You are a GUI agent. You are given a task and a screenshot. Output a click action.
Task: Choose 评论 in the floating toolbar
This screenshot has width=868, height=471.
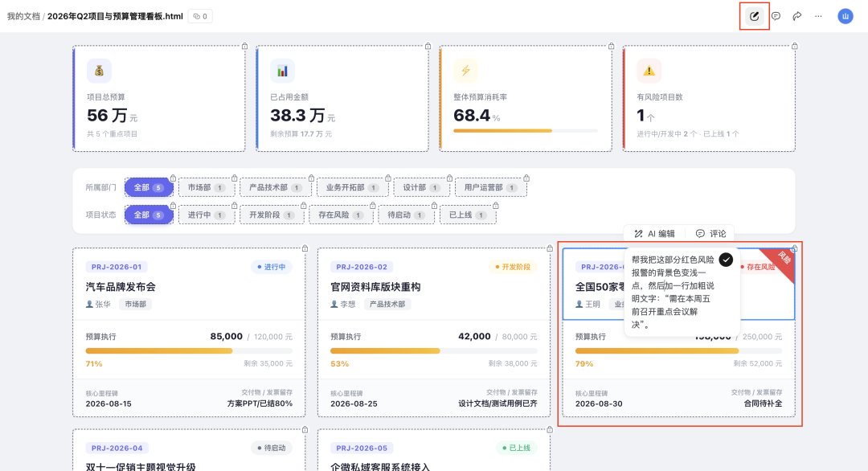710,234
